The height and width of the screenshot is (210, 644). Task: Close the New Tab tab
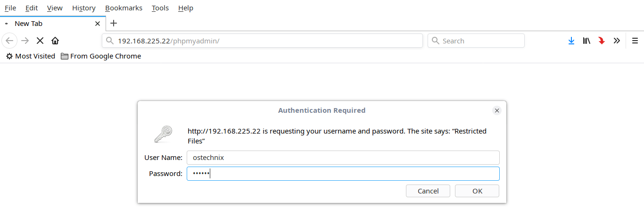click(x=98, y=23)
